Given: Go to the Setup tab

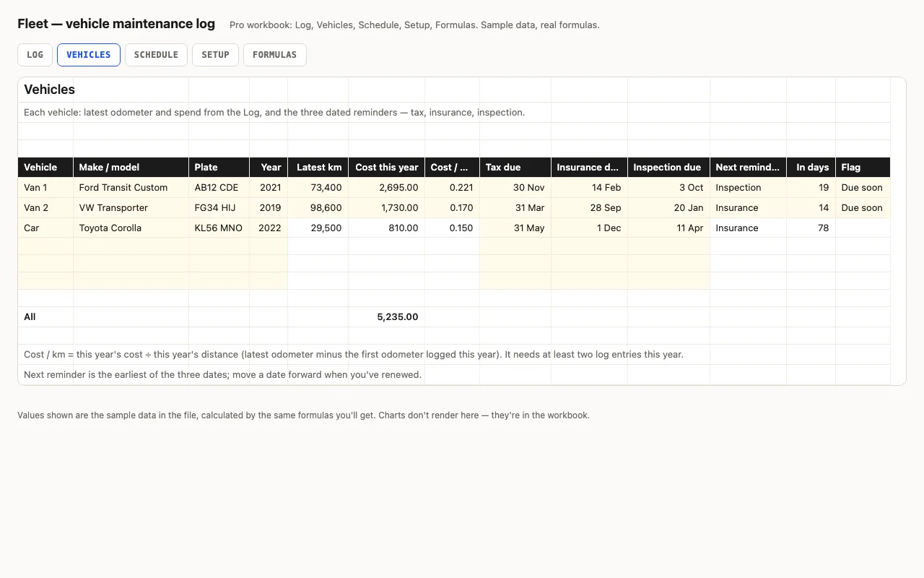Looking at the screenshot, I should (215, 55).
